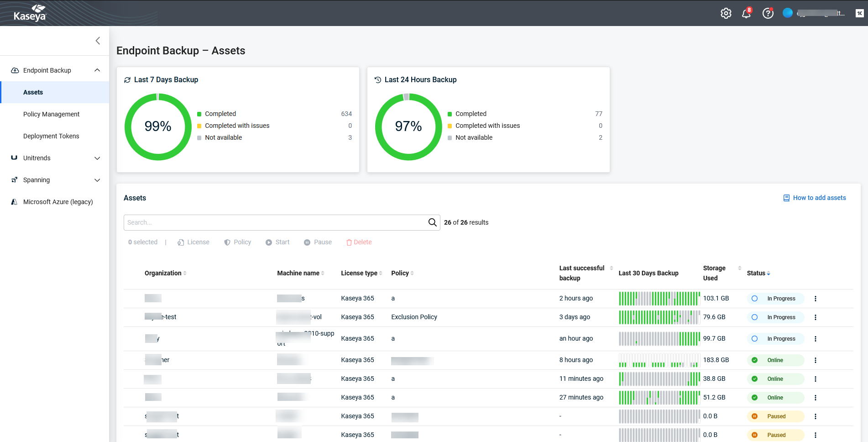
Task: Click the Start toolbar action
Action: [x=277, y=242]
